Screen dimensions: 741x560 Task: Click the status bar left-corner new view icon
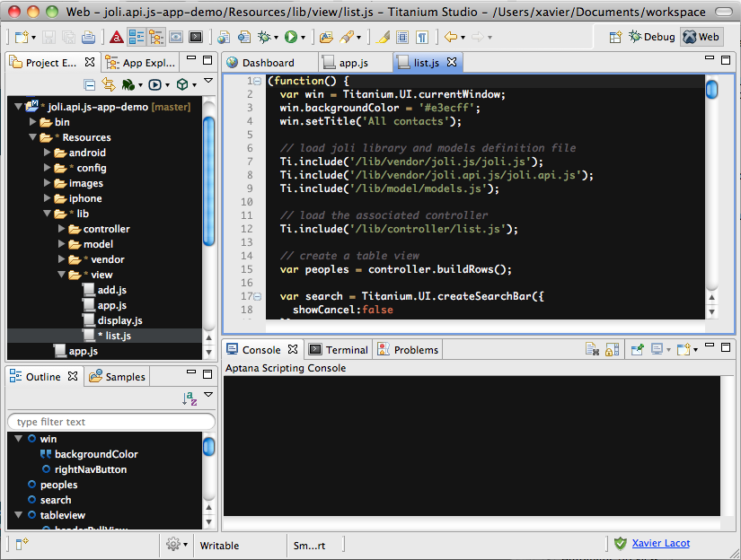click(x=22, y=544)
